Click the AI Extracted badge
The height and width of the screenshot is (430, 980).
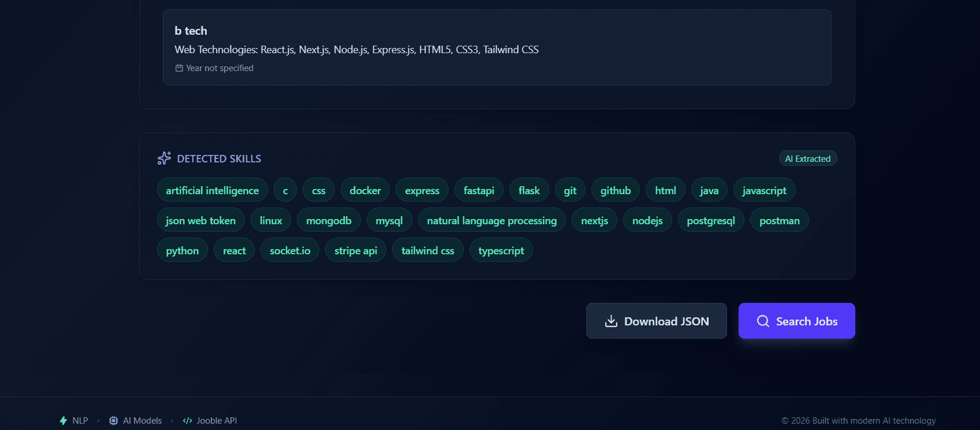click(807, 159)
